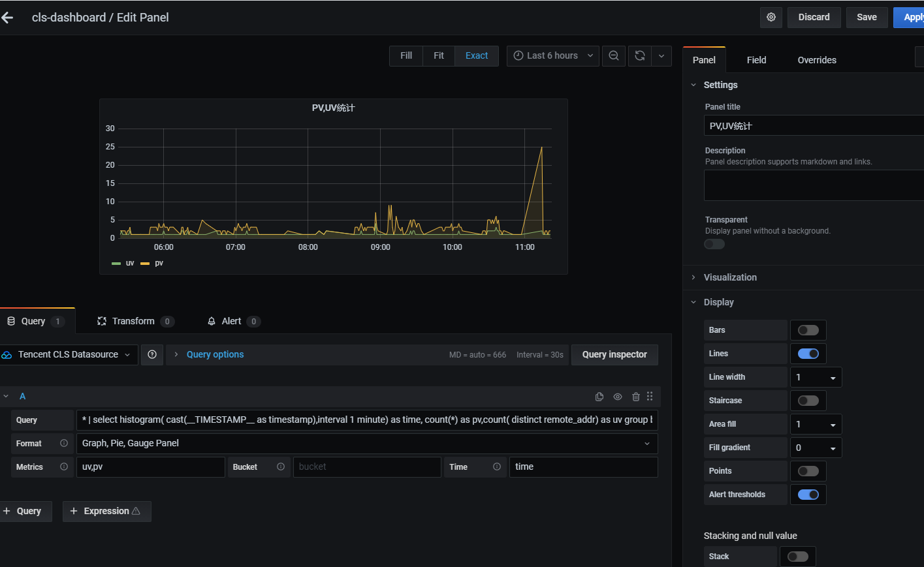Screen dimensions: 924x567
Task: Enable the Points toggle
Action: pyautogui.click(x=808, y=471)
